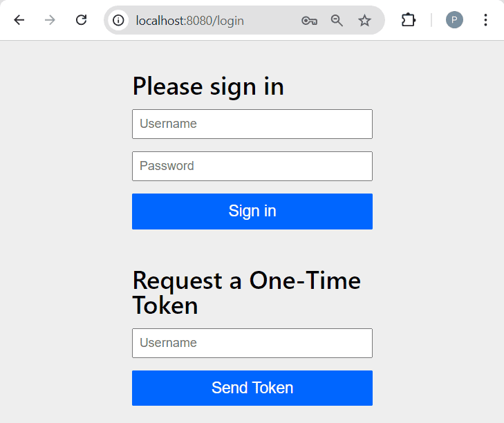Reload the login page
This screenshot has width=504, height=423.
coord(81,20)
